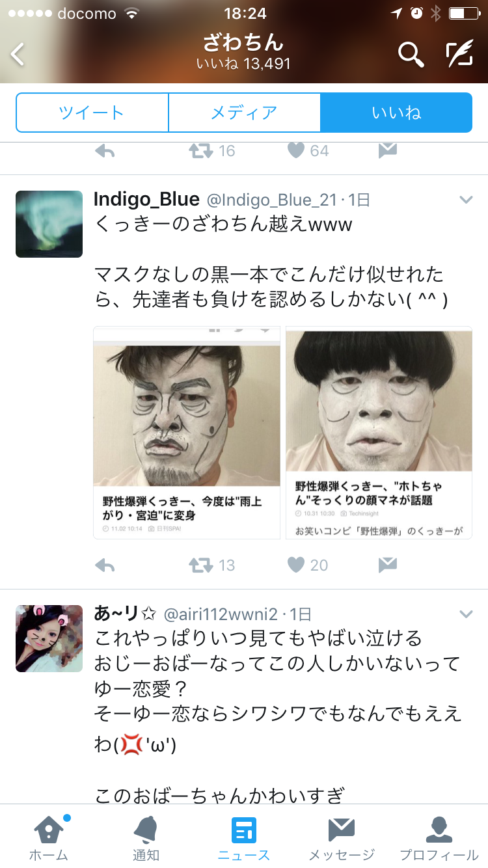Open the Indigo_Blue aurora profile avatar
This screenshot has width=488, height=868.
[x=49, y=224]
